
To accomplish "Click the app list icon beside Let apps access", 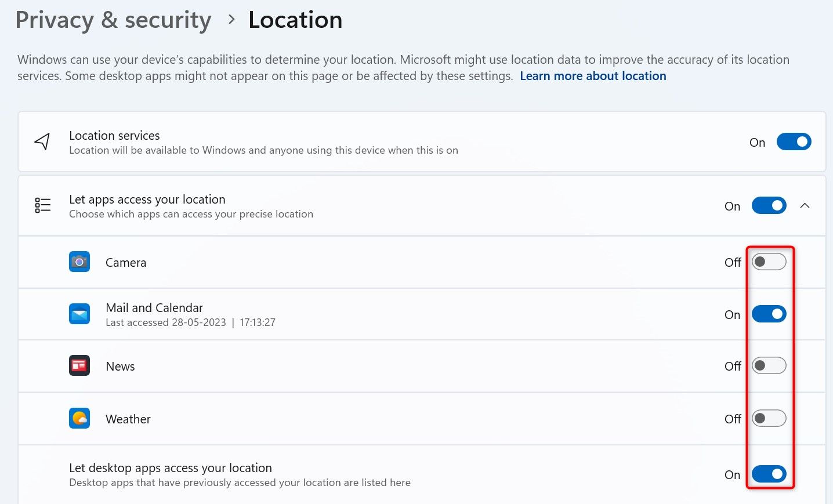I will (43, 205).
